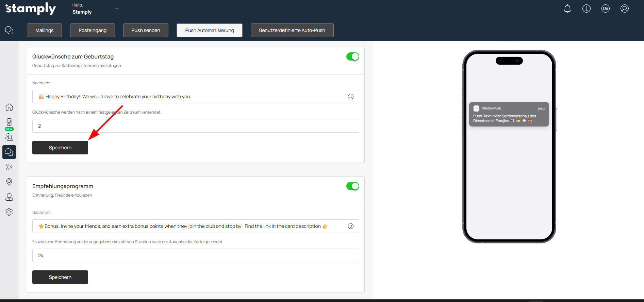Image resolution: width=644 pixels, height=302 pixels.
Task: Open emoji picker in referral message field
Action: click(350, 226)
